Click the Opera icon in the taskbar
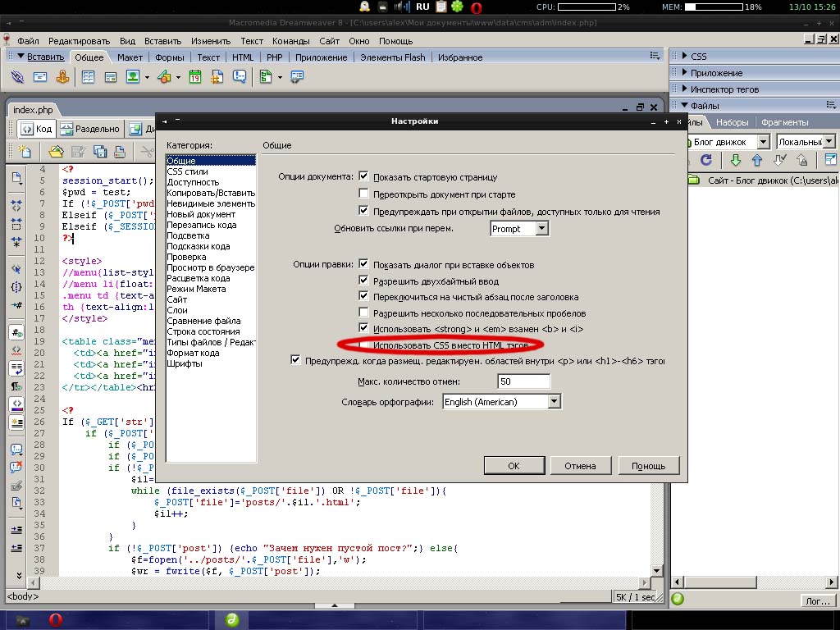 tap(55, 620)
